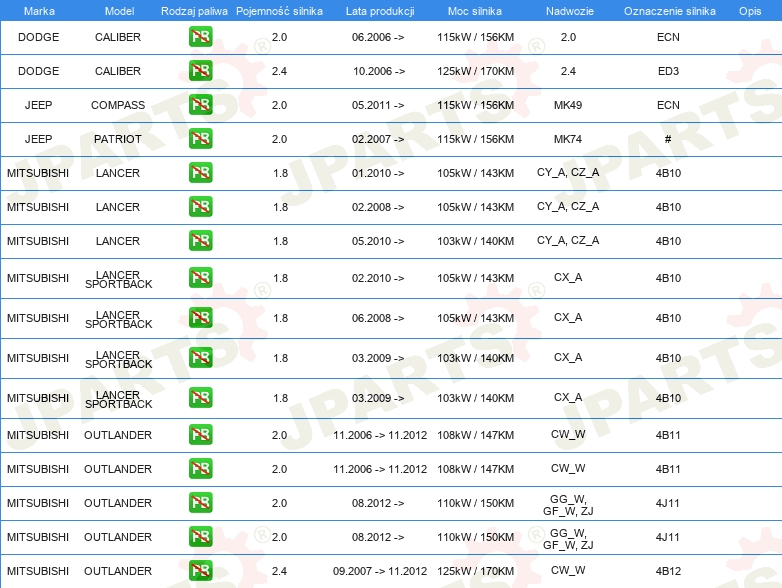Image resolution: width=782 pixels, height=588 pixels.
Task: Select fuel icon of Lancer Sportback from 06.2008
Action: (200, 318)
